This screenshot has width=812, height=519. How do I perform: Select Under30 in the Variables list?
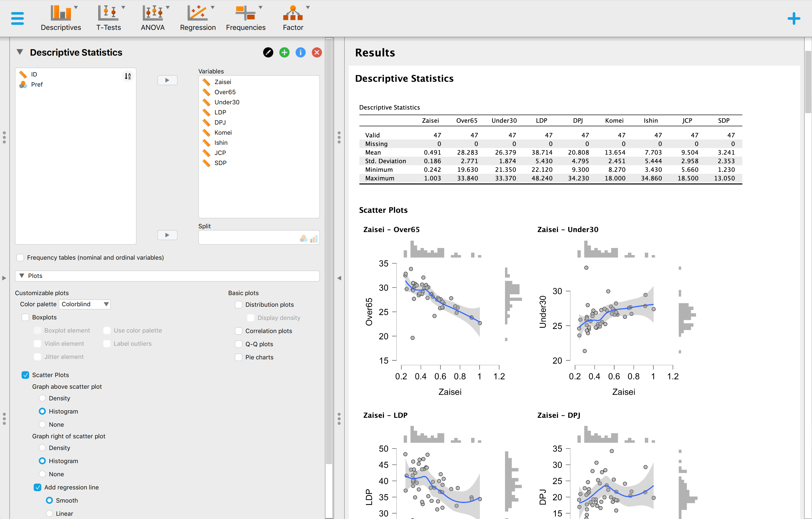point(259,102)
